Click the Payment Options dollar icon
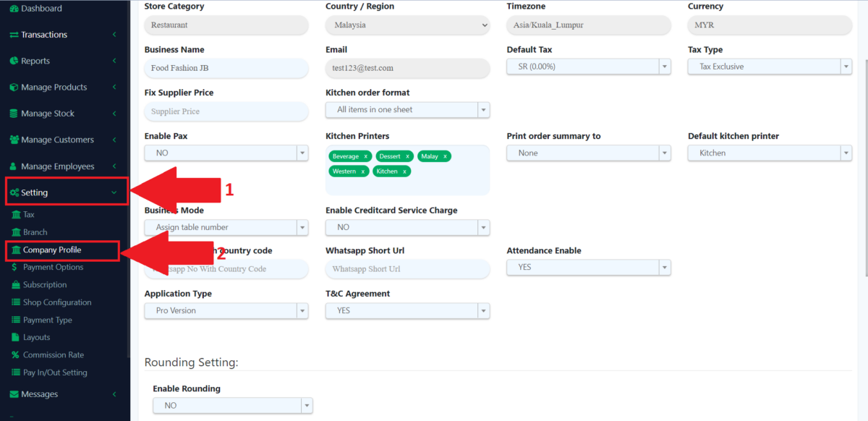Screen dimensions: 868x421 point(16,267)
